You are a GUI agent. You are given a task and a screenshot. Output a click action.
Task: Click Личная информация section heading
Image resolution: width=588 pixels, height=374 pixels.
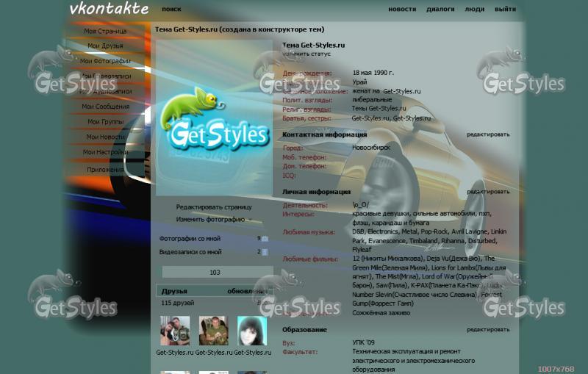(316, 192)
